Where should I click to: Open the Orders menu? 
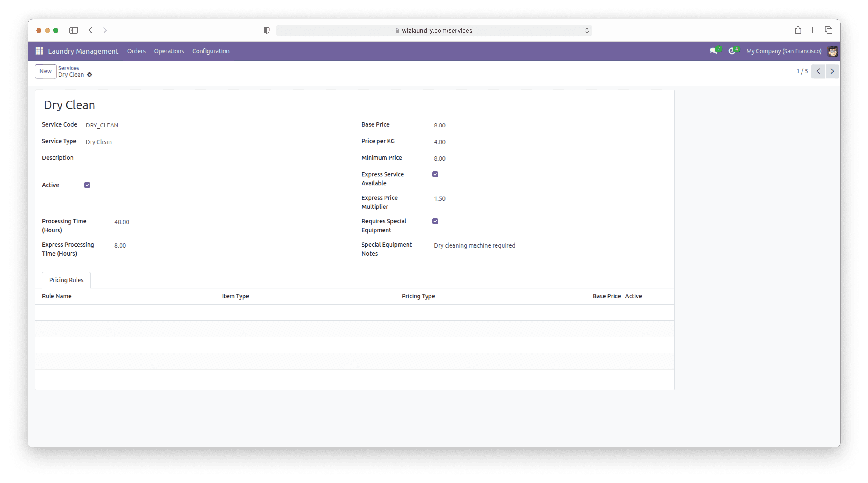[x=136, y=51]
